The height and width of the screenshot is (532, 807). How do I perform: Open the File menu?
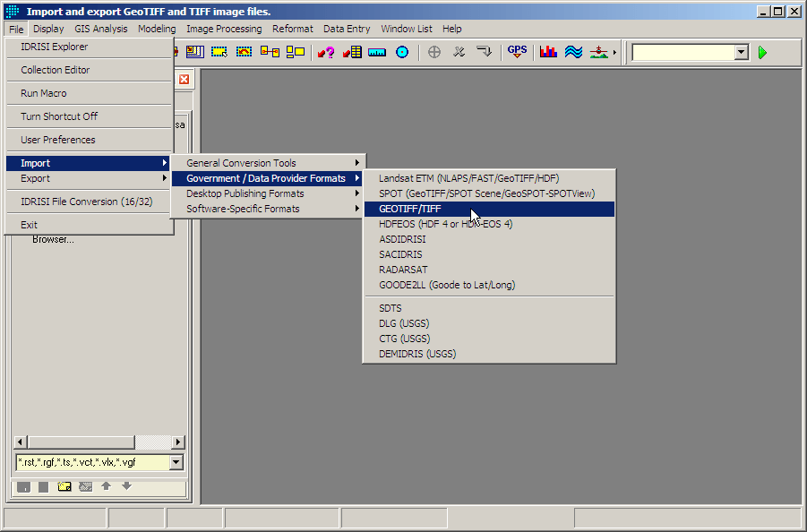(x=16, y=29)
